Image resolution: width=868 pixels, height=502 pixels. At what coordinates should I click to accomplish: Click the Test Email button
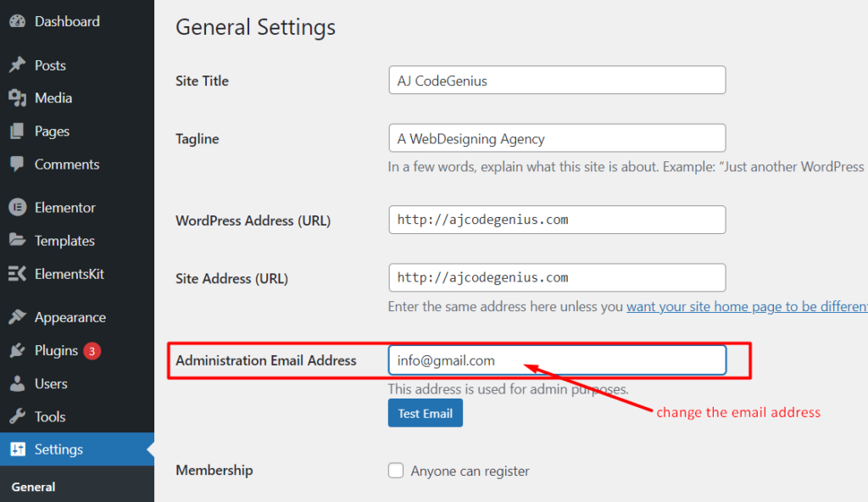pos(426,413)
